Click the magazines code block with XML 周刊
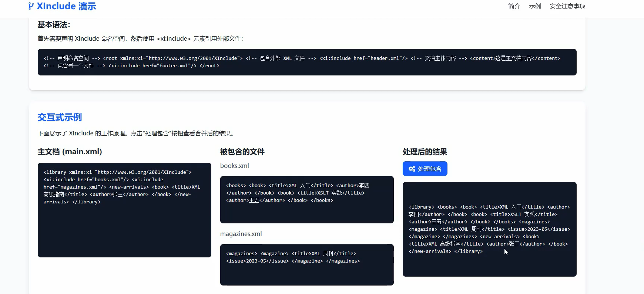Image resolution: width=644 pixels, height=294 pixels. pos(307,265)
